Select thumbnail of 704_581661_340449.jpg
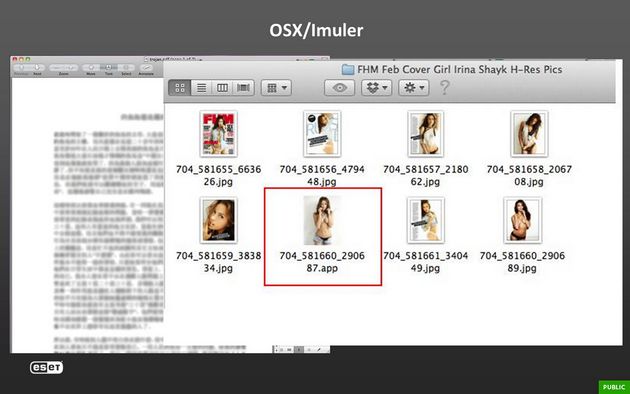The height and width of the screenshot is (394, 630). [425, 220]
